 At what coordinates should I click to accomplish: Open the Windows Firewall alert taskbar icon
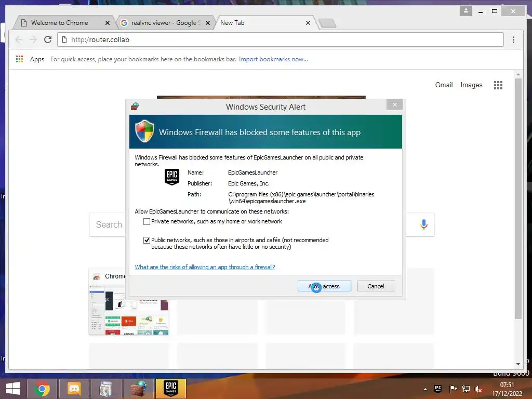[x=139, y=389]
